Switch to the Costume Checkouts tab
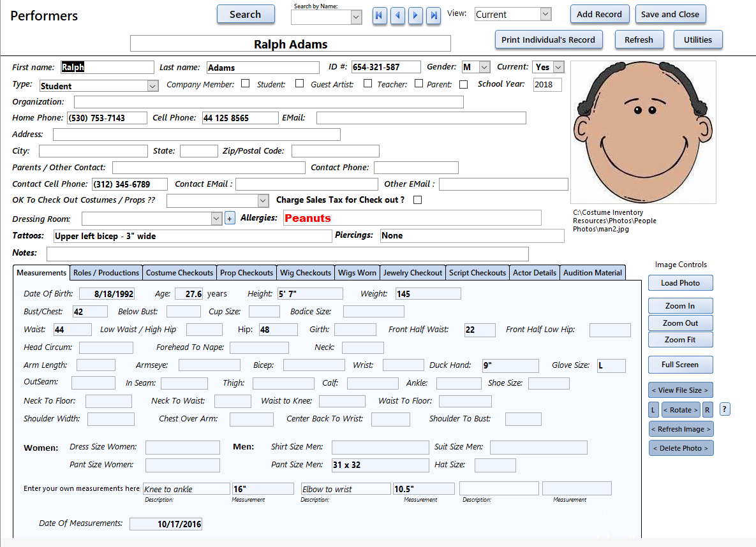The width and height of the screenshot is (756, 547). pos(179,273)
